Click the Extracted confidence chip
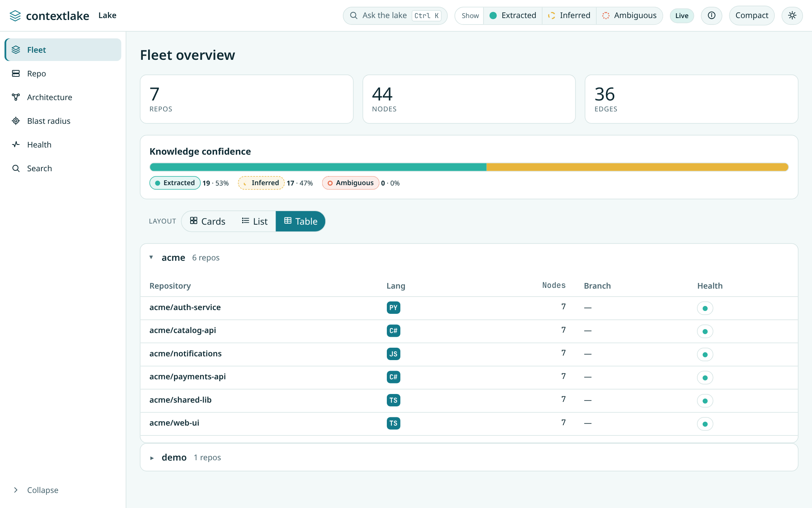 tap(175, 183)
